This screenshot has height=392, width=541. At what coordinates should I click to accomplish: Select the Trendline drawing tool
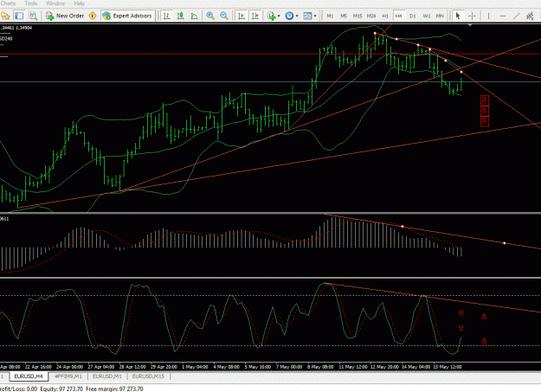[x=517, y=16]
